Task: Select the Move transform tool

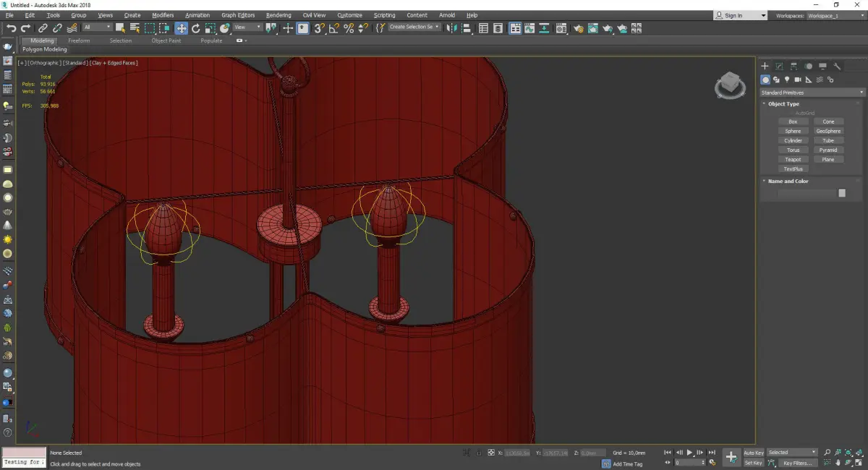Action: pos(181,28)
